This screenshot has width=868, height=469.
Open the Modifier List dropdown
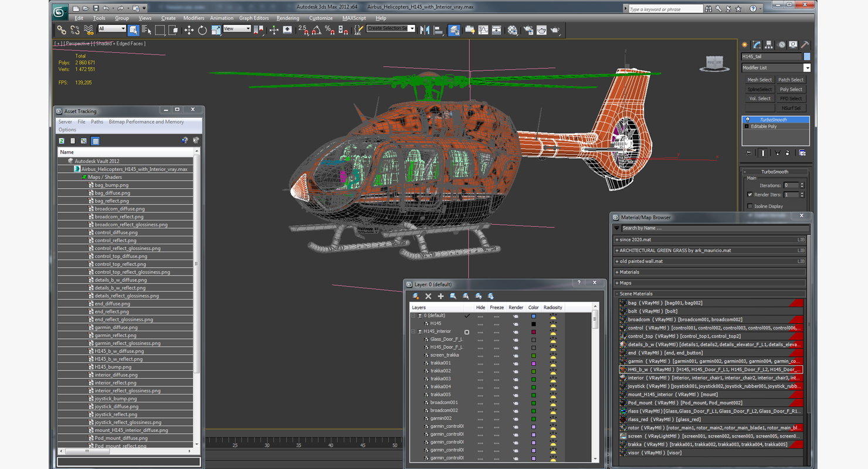point(807,68)
